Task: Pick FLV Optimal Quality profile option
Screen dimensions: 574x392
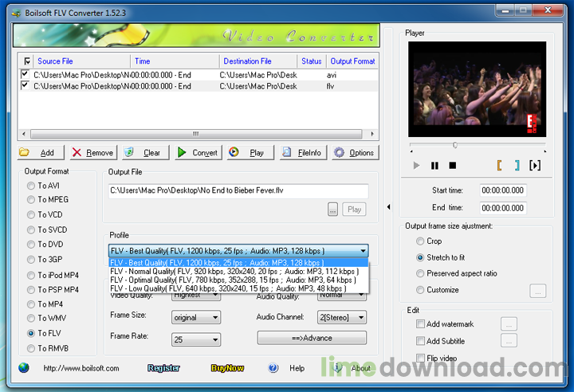Action: pyautogui.click(x=238, y=280)
